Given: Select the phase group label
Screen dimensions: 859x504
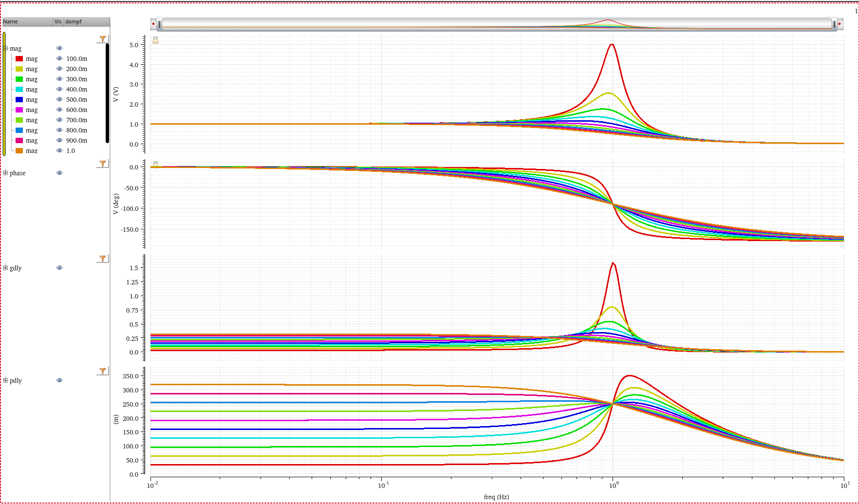Looking at the screenshot, I should tap(18, 173).
